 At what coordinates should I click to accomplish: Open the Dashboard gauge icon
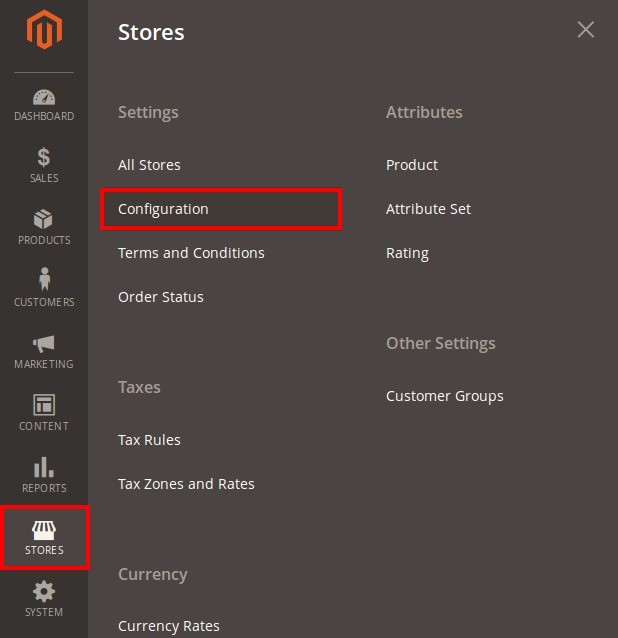[x=44, y=98]
